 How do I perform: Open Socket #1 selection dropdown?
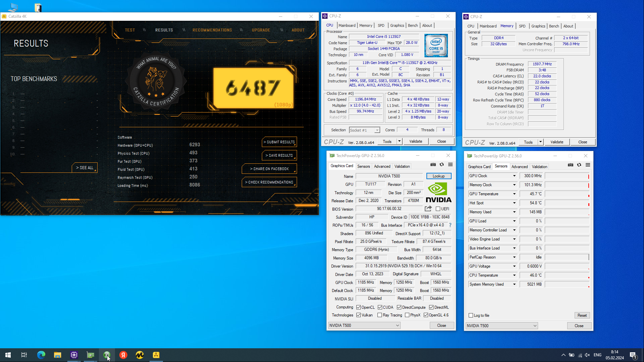click(364, 130)
